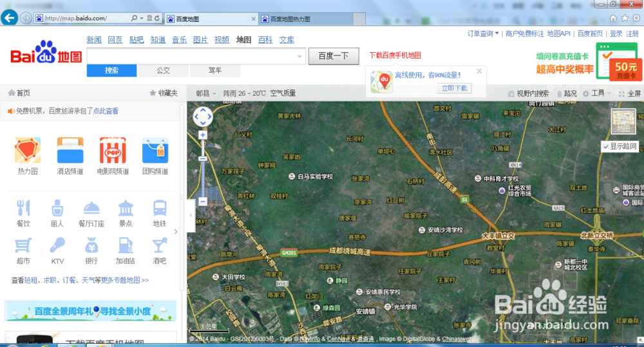644x347 pixels.
Task: Open the 郫县 city dropdown
Action: [206, 93]
